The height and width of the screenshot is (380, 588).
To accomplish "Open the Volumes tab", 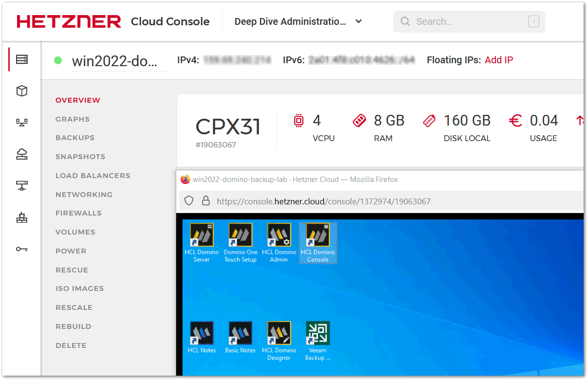I will click(x=75, y=232).
